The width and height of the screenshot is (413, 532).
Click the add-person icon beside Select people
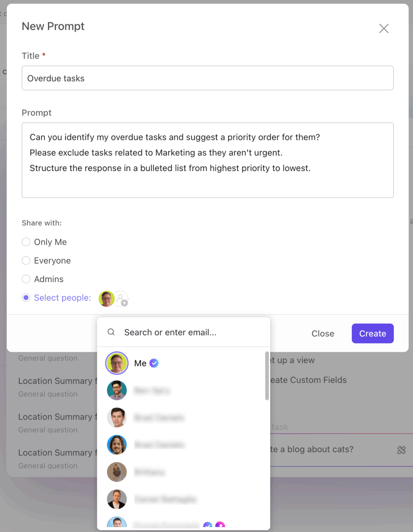[x=122, y=299]
